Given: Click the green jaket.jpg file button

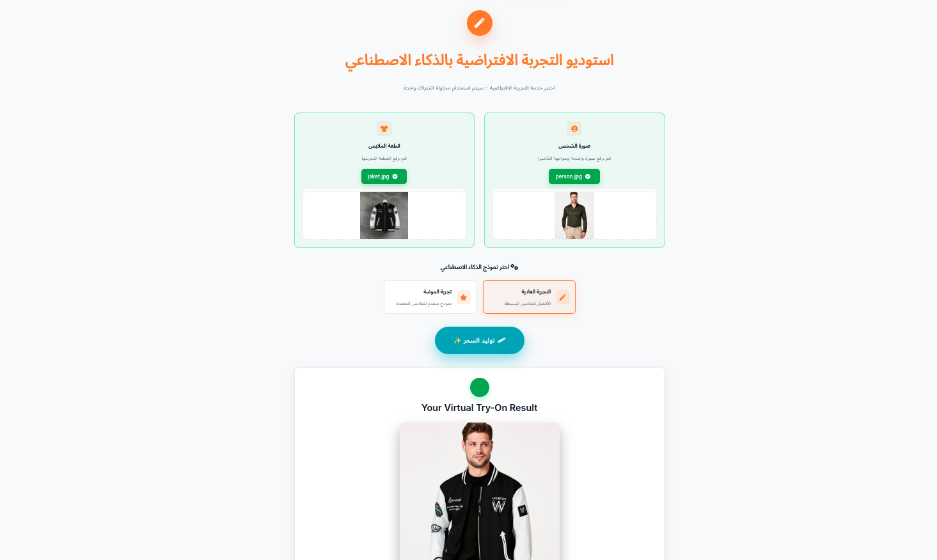Looking at the screenshot, I should coord(384,176).
